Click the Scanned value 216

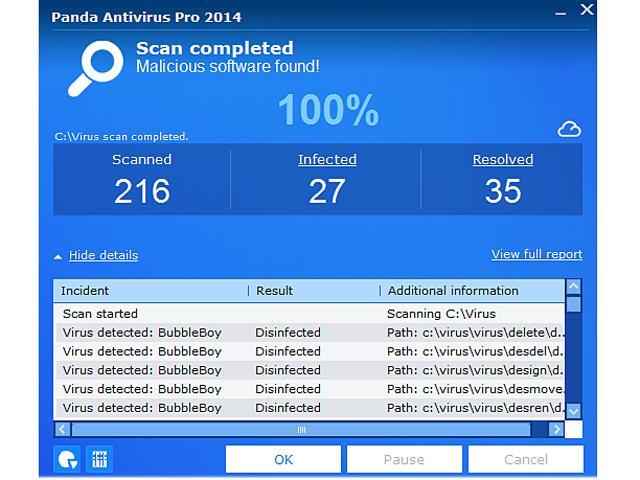pos(142,191)
